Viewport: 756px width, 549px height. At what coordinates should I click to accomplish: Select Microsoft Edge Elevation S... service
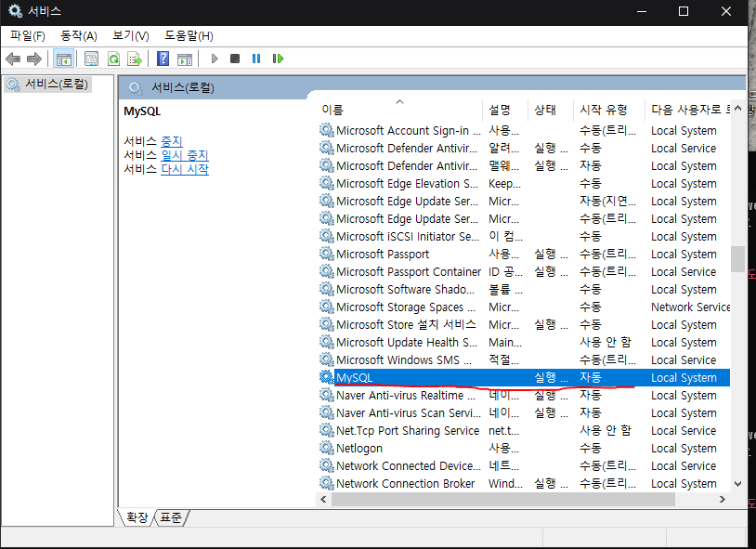pyautogui.click(x=524, y=183)
